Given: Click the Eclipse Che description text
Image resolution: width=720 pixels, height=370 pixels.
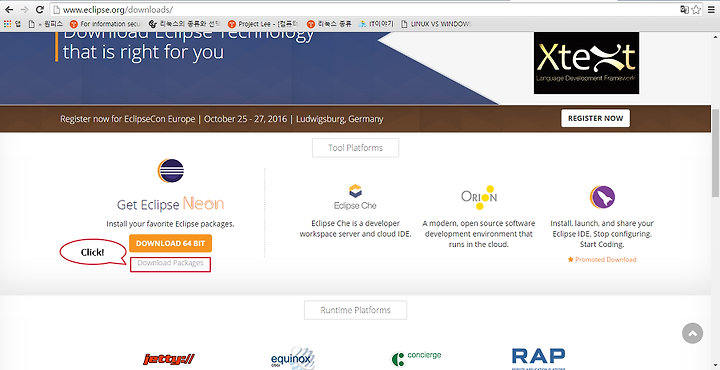Looking at the screenshot, I should click(355, 229).
